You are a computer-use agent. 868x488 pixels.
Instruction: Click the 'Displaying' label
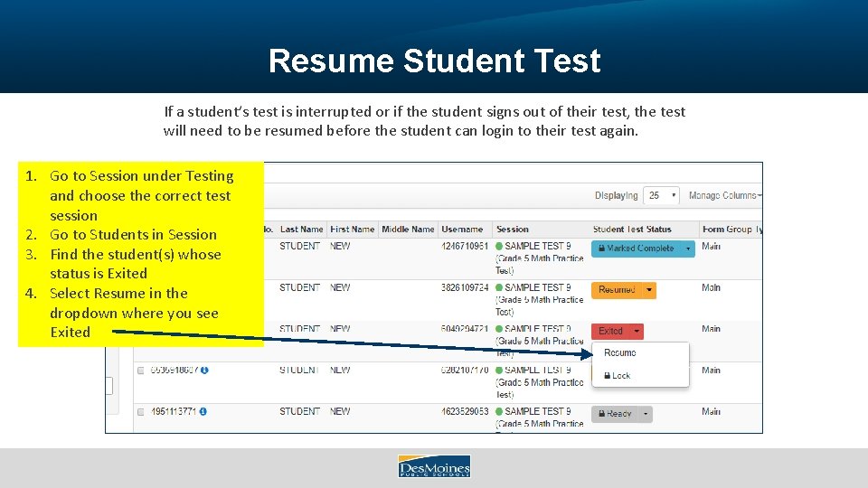point(616,195)
